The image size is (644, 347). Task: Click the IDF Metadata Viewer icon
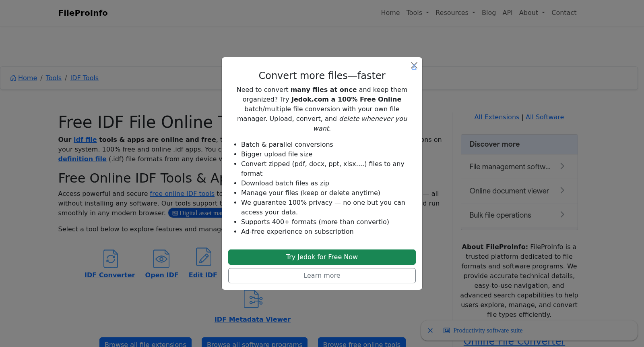[253, 299]
